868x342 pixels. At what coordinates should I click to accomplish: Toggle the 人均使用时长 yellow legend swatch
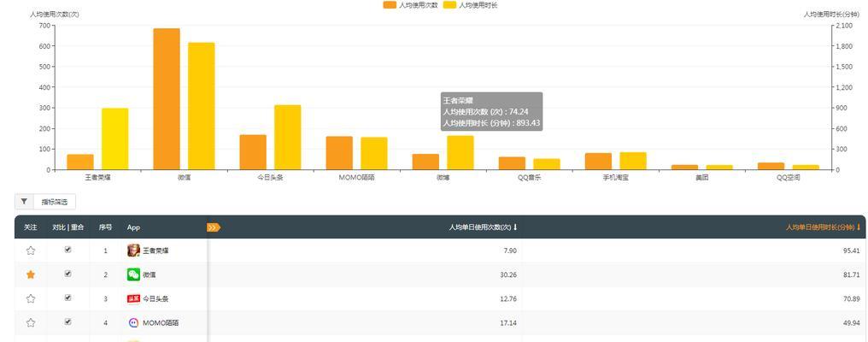tap(450, 5)
